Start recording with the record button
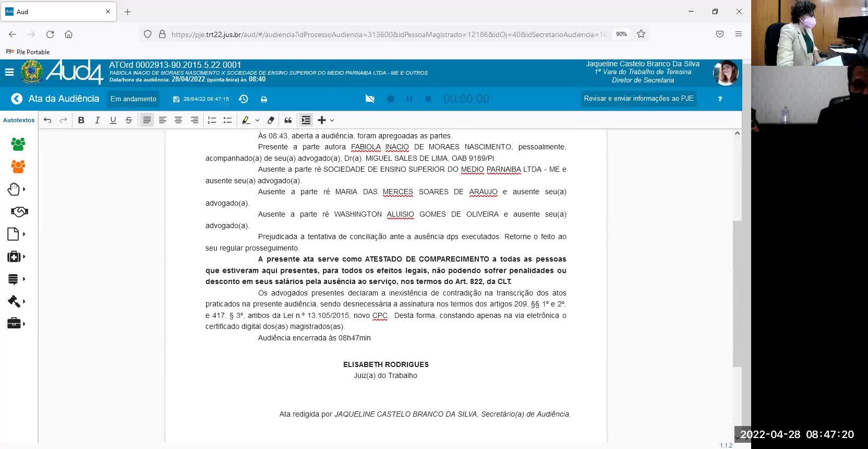 coord(391,99)
